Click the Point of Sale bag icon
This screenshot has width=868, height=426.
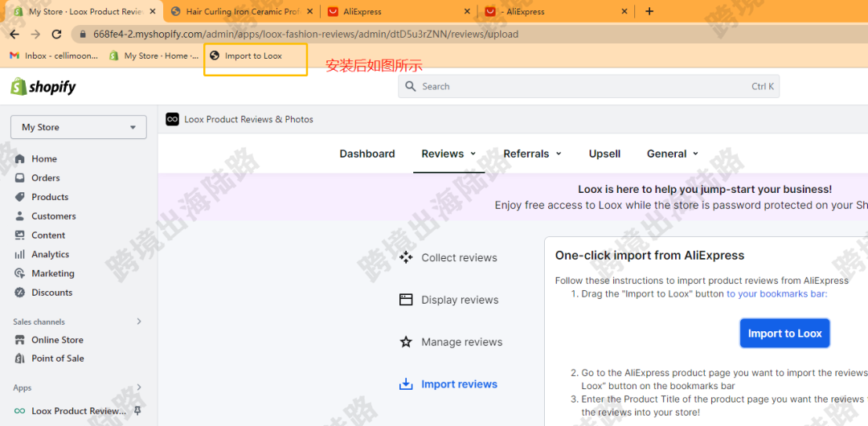coord(20,358)
